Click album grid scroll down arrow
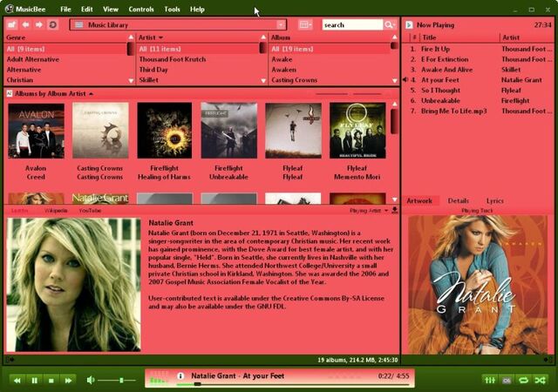The image size is (558, 392). (x=395, y=199)
